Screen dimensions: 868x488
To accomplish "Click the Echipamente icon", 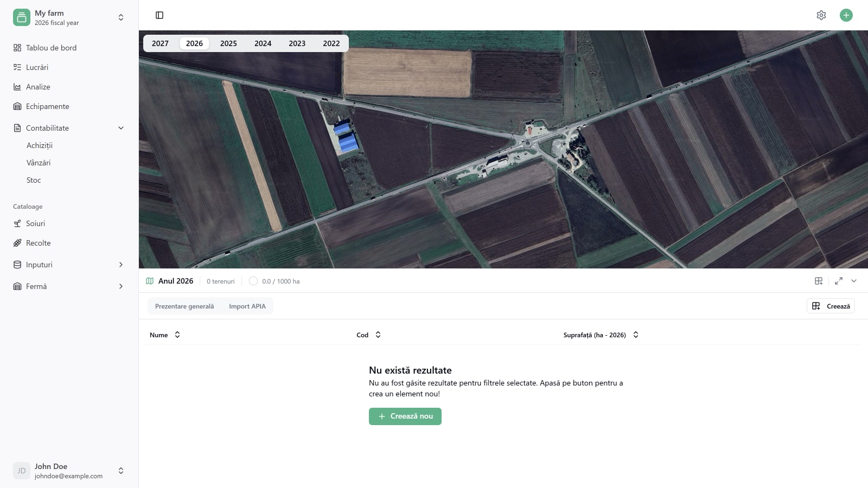I will pos(17,106).
